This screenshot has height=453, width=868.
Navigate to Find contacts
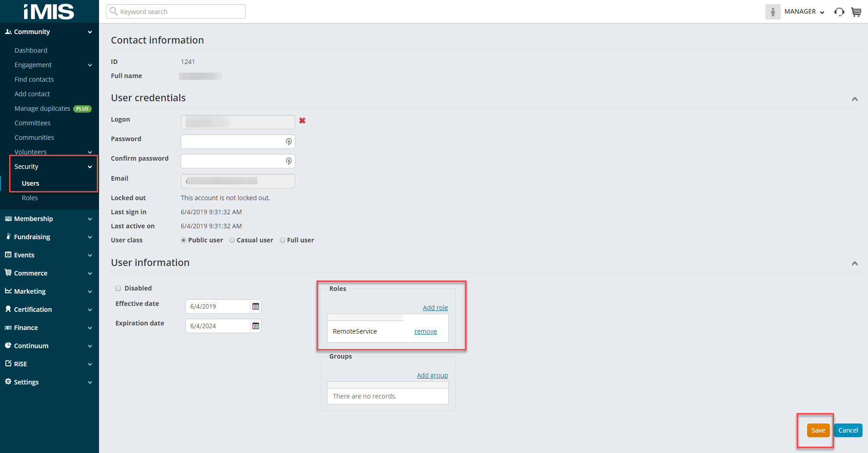(34, 79)
